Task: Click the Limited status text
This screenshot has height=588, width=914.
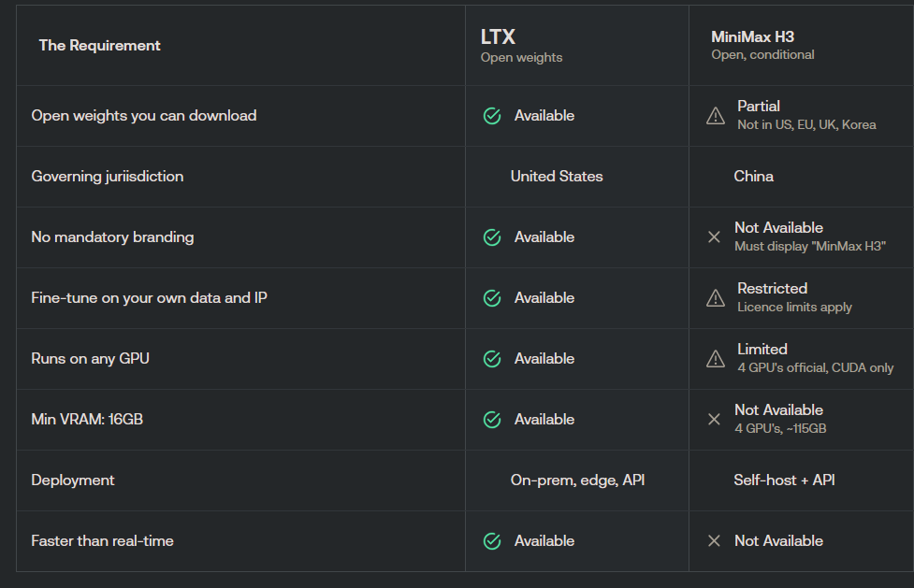Action: coord(762,349)
